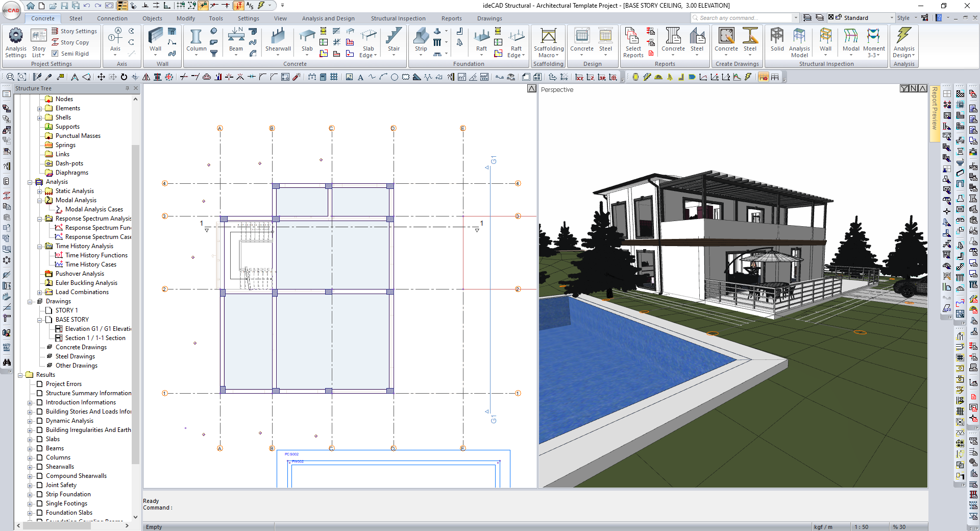Toggle the Project Errors checkbox

click(39, 384)
